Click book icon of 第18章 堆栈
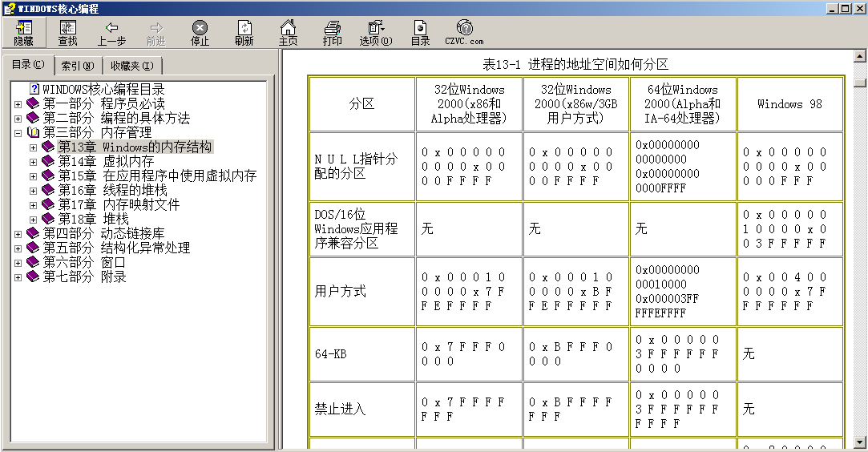This screenshot has height=452, width=868. [48, 219]
